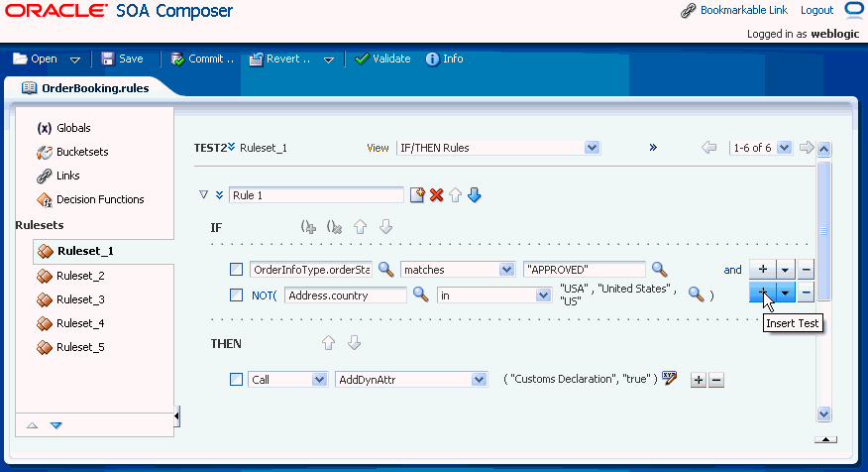Collapse the left sidebar with splitter arrow
Image resolution: width=868 pixels, height=472 pixels.
176,415
